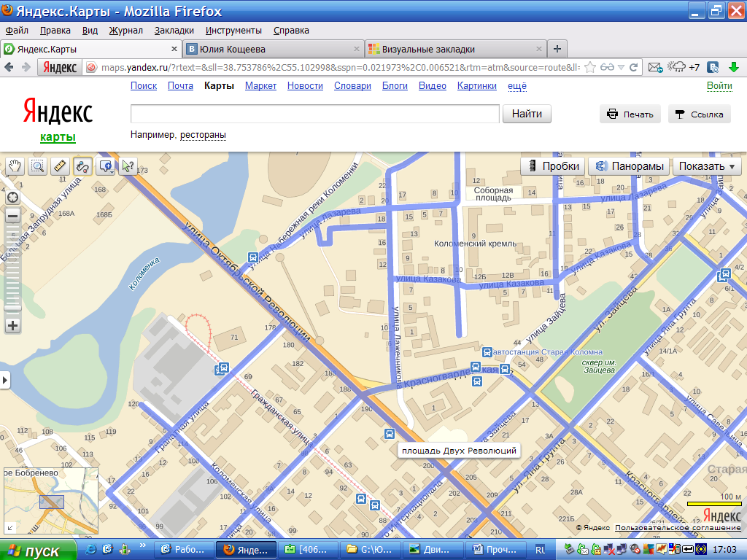Click the overview minimap thumbnail

tap(51, 500)
